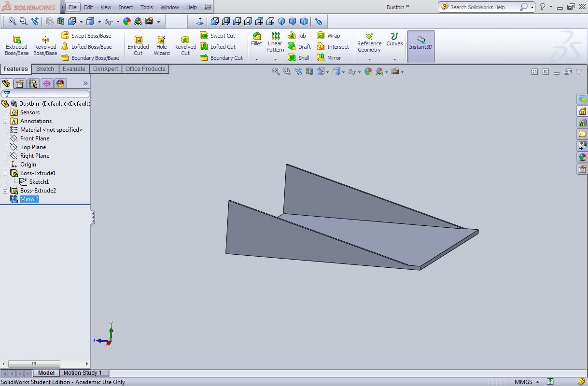Image resolution: width=588 pixels, height=386 pixels.
Task: Open the File Explorer task pane tab
Action: pyautogui.click(x=582, y=134)
